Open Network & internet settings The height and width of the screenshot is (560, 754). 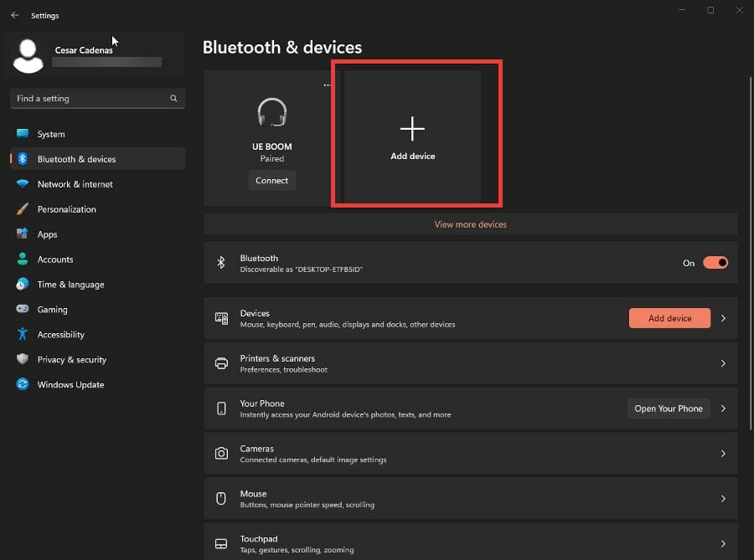(x=75, y=184)
